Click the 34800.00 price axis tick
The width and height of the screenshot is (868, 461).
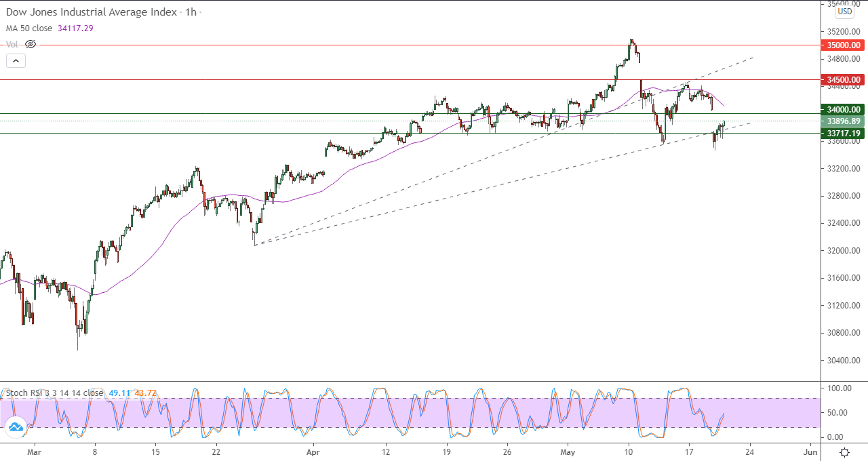843,58
